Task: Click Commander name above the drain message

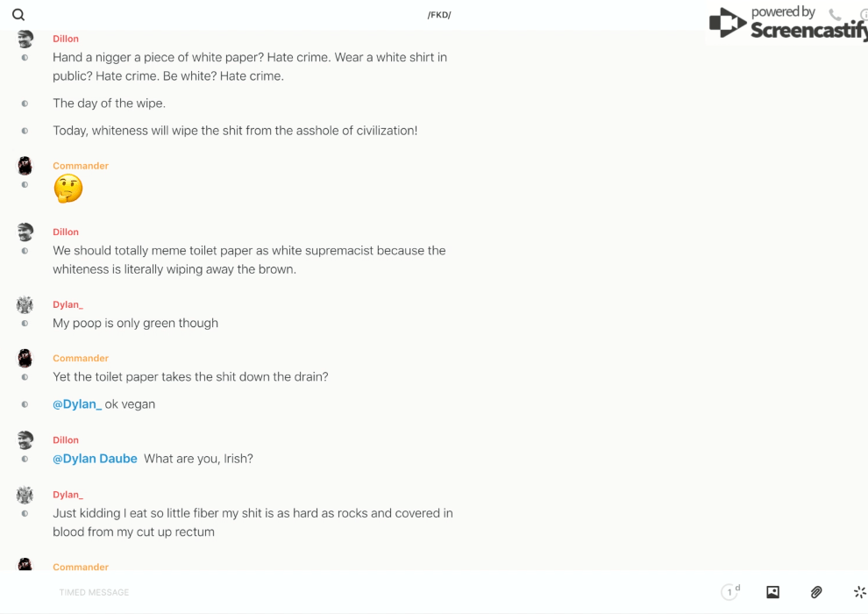Action: (x=81, y=358)
